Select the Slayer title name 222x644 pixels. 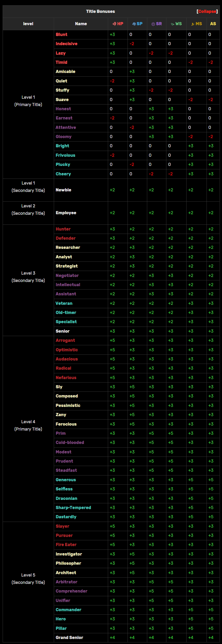coord(62,526)
